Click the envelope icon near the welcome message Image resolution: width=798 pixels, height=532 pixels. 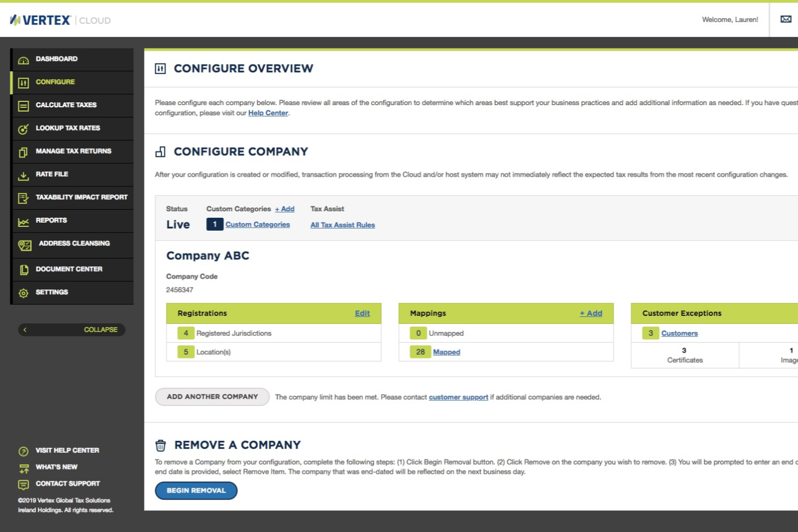(786, 19)
